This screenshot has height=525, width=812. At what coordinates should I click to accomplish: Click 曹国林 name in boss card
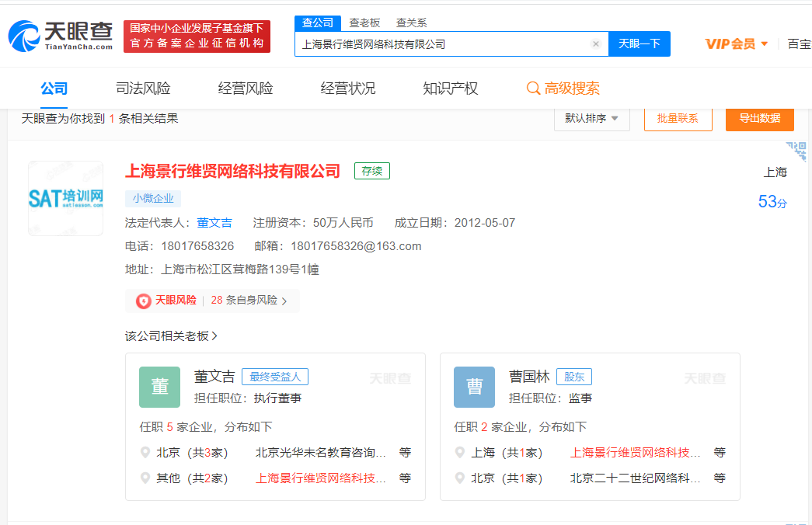[x=529, y=377]
